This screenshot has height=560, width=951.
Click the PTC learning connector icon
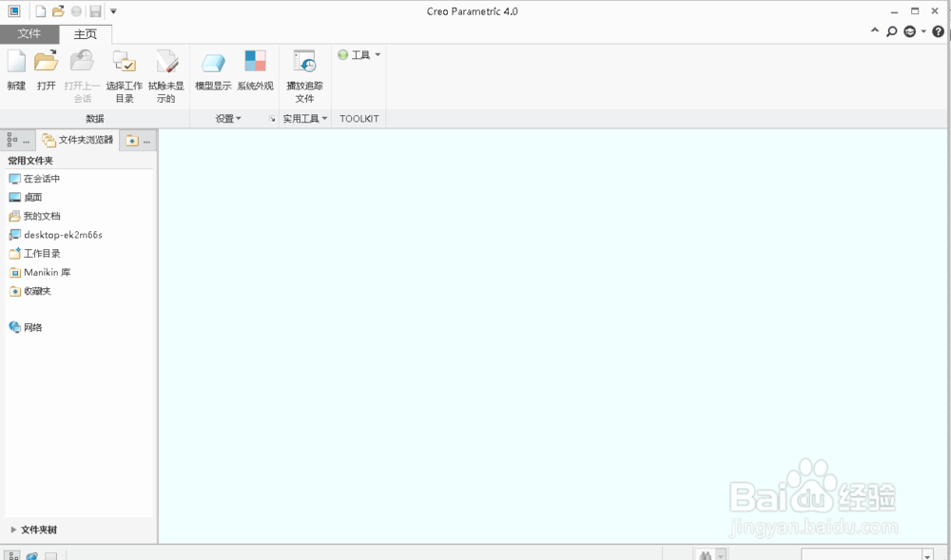point(910,31)
